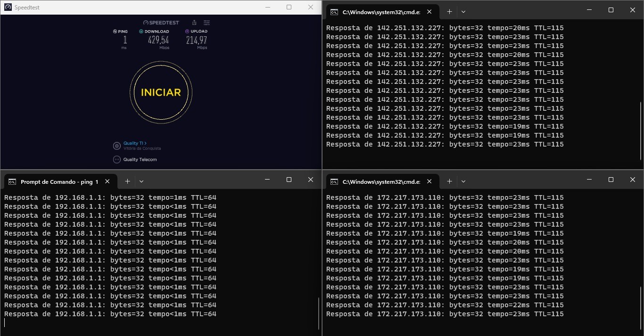Open new tab in bottom-right terminal

[449, 181]
